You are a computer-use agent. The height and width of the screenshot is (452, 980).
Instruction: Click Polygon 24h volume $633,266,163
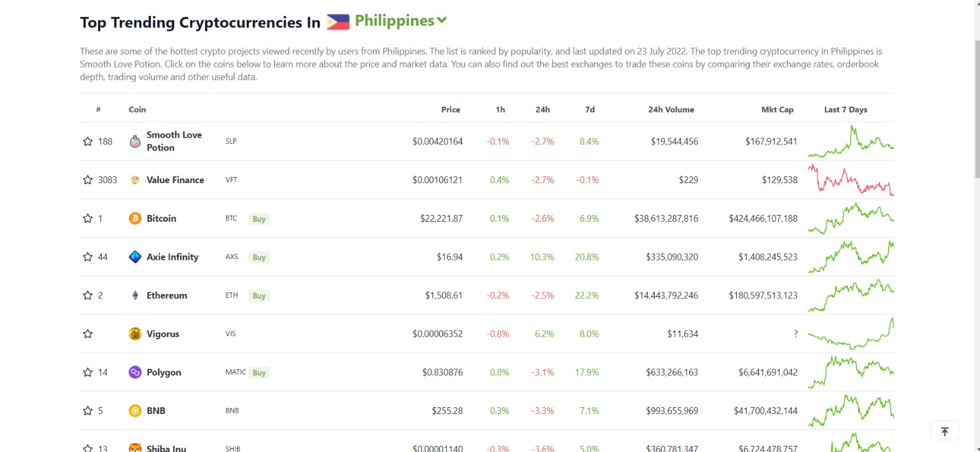(x=672, y=372)
